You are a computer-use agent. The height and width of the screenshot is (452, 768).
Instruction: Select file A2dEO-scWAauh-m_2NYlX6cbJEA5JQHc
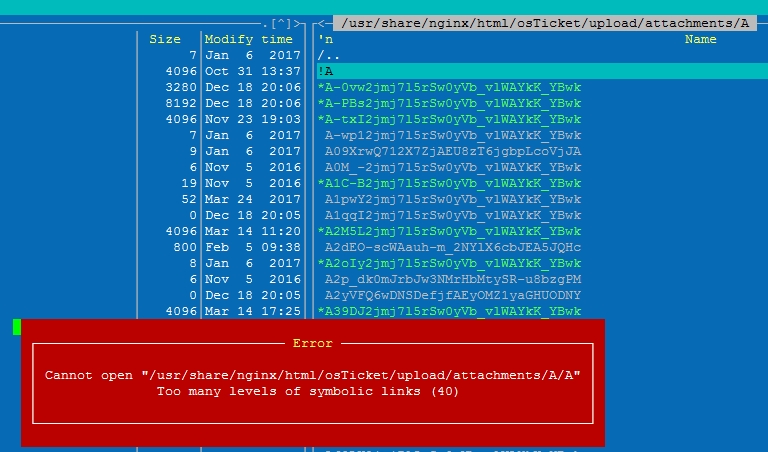click(x=453, y=247)
